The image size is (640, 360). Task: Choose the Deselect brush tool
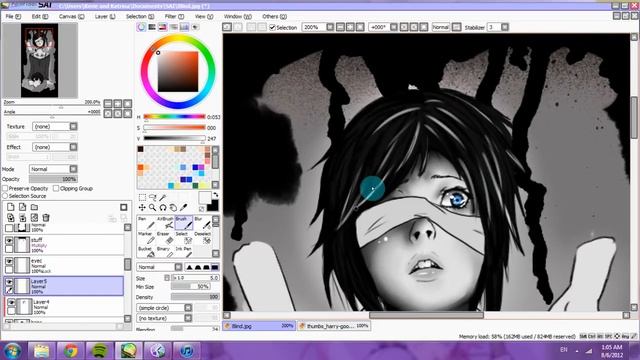tap(202, 238)
